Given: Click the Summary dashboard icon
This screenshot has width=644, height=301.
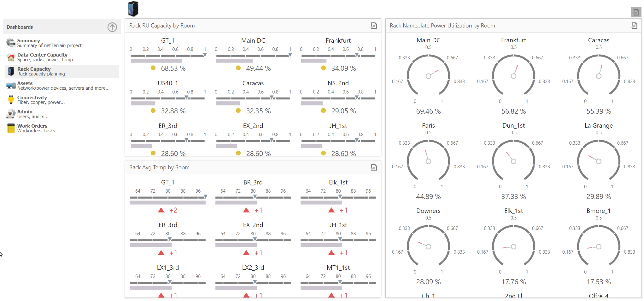Looking at the screenshot, I should [11, 43].
